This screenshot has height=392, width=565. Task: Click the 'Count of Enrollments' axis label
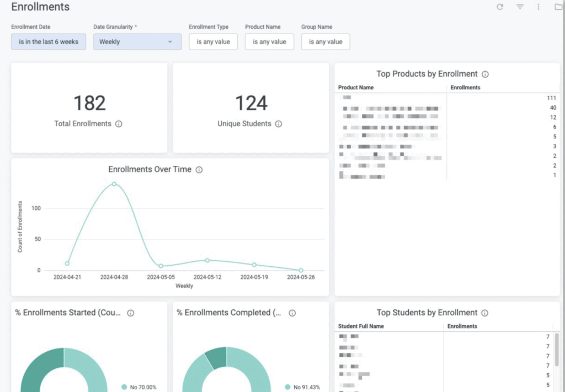pos(20,227)
